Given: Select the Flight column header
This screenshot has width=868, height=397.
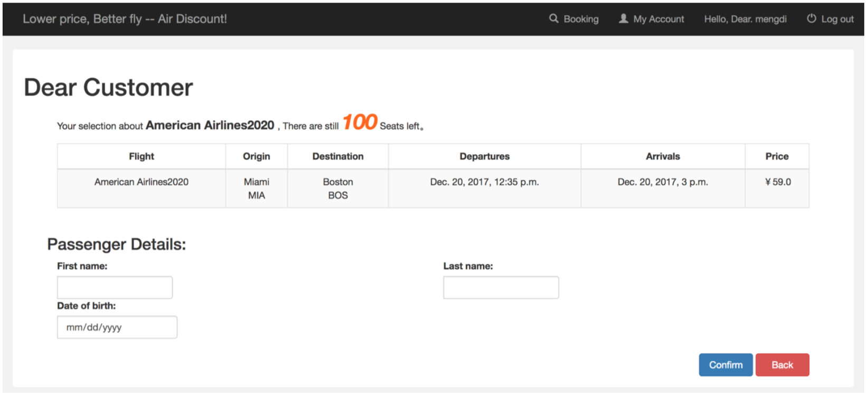Looking at the screenshot, I should pyautogui.click(x=141, y=156).
